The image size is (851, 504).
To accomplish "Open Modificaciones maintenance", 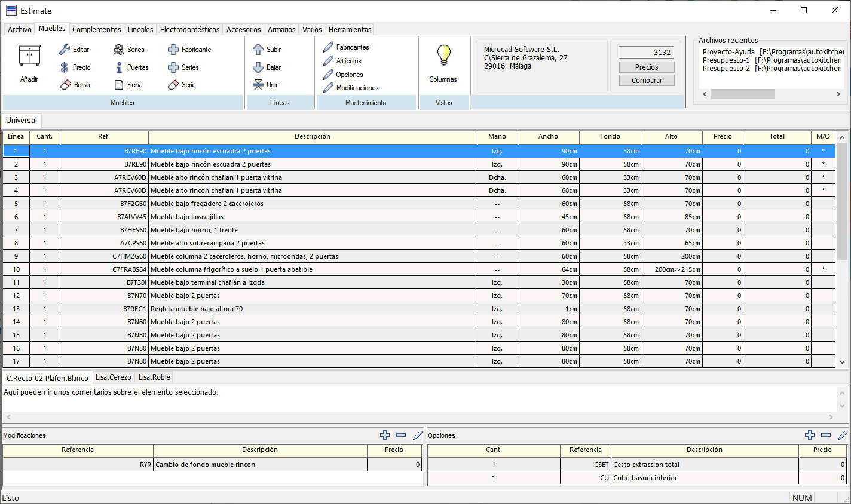I will click(x=351, y=88).
